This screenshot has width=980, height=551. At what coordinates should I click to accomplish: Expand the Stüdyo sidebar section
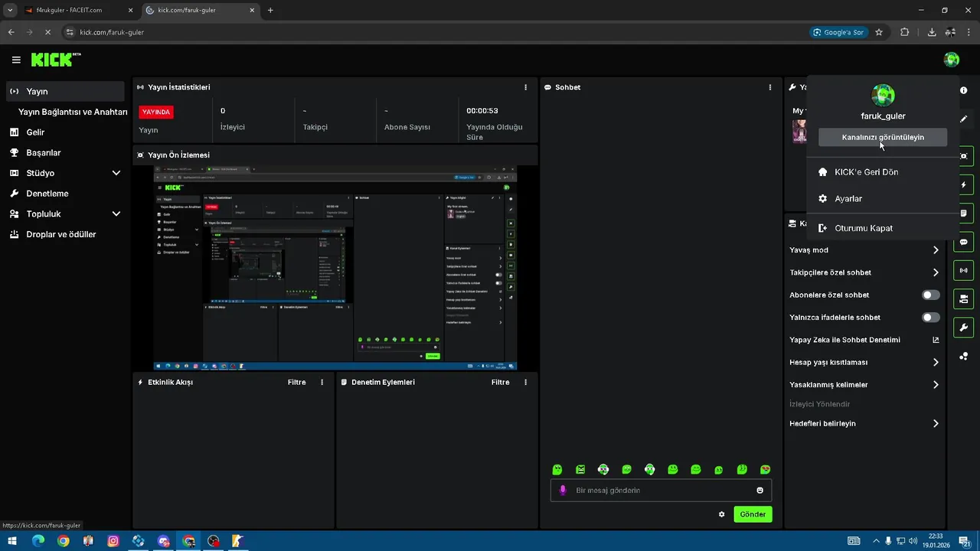[116, 173]
